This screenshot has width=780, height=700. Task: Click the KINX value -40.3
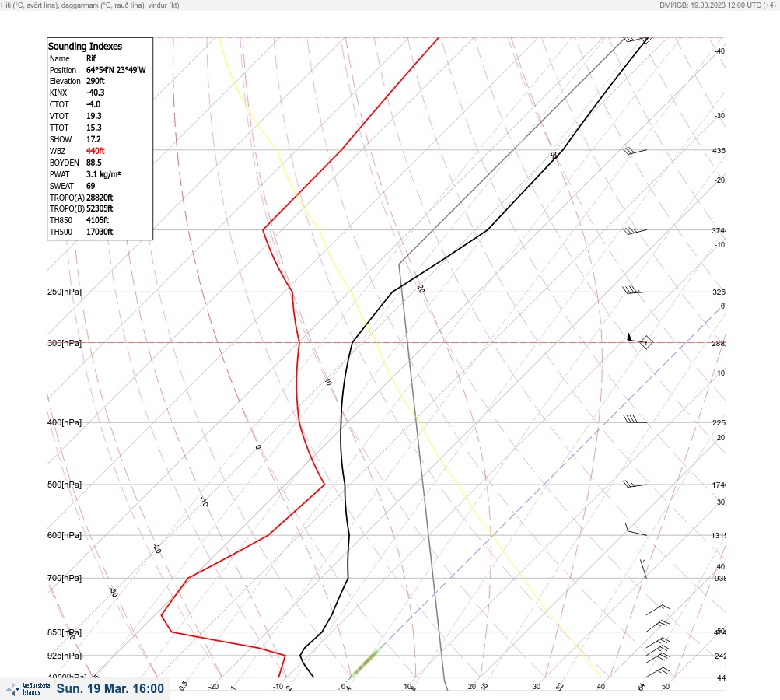(x=95, y=93)
